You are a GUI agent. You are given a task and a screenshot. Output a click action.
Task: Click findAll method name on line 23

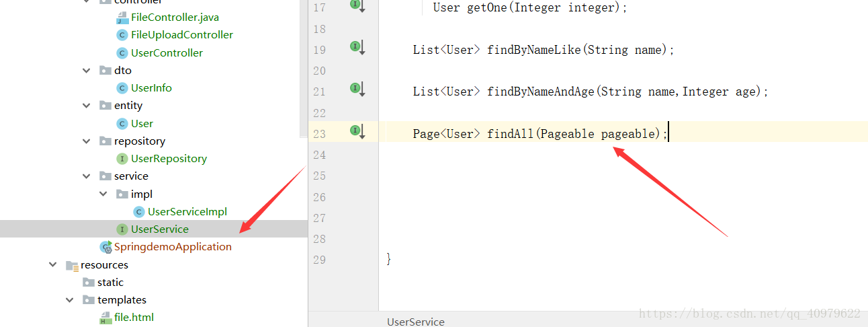[x=510, y=134]
